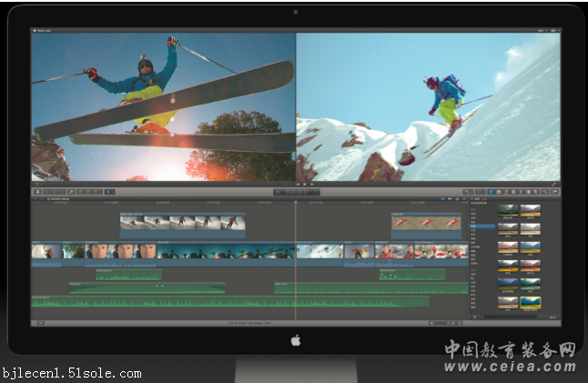Open the Photos browser camera icon
Screen dimensions: 588x383
click(x=500, y=192)
